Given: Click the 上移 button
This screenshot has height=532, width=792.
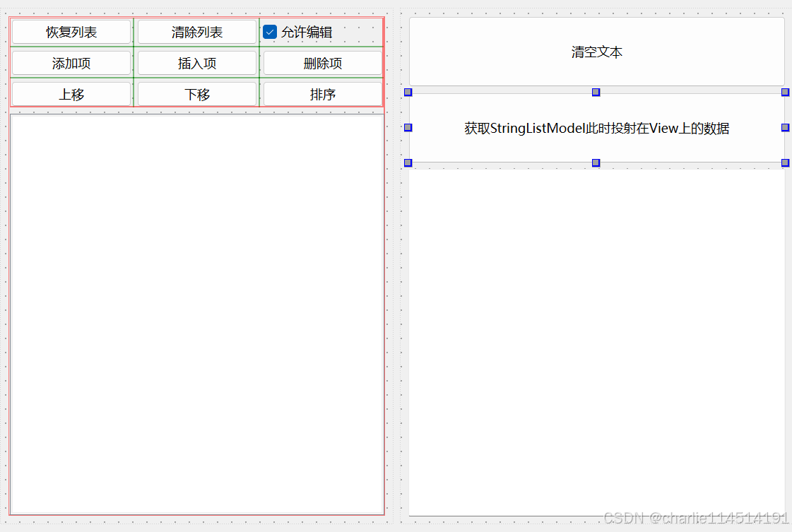Looking at the screenshot, I should pos(71,94).
